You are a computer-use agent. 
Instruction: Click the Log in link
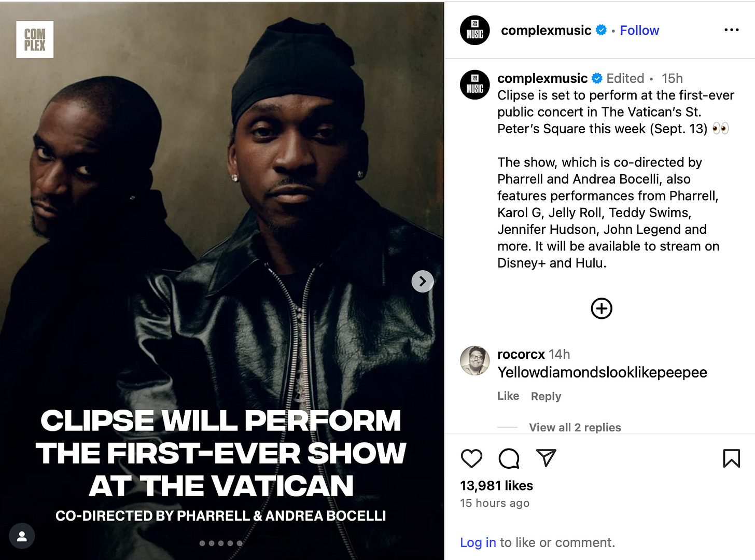pyautogui.click(x=478, y=542)
